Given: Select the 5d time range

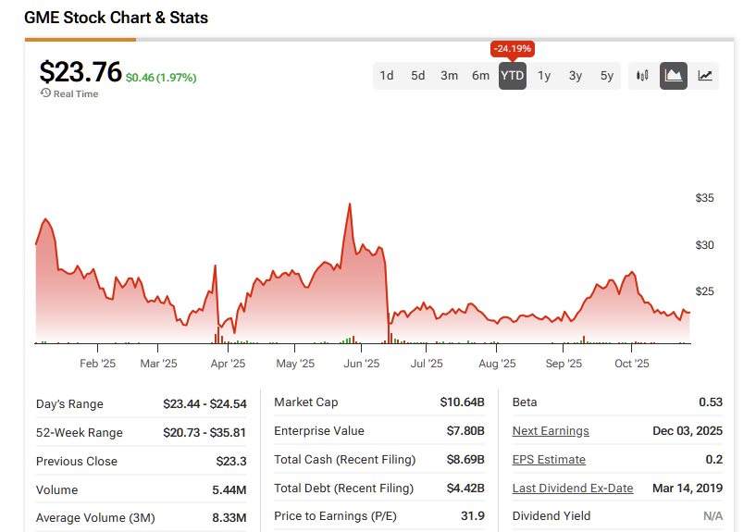Looking at the screenshot, I should tap(418, 76).
